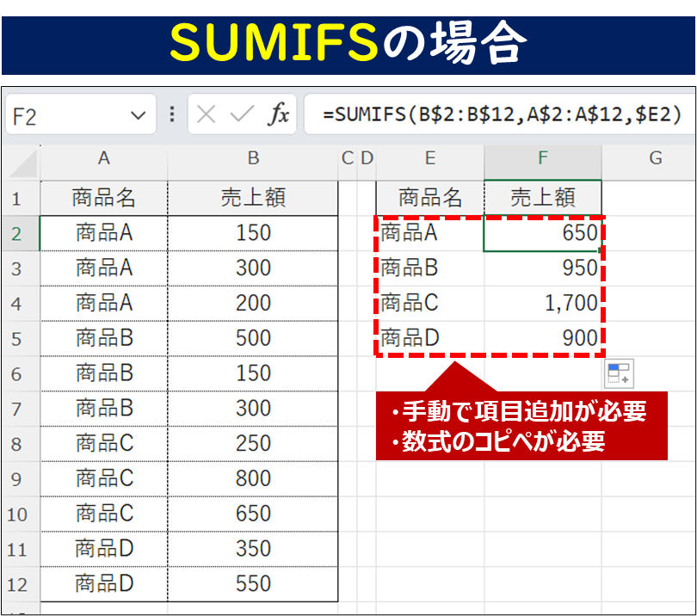Image resolution: width=697 pixels, height=616 pixels.
Task: Click cell F4 containing 1,700
Action: (x=542, y=303)
